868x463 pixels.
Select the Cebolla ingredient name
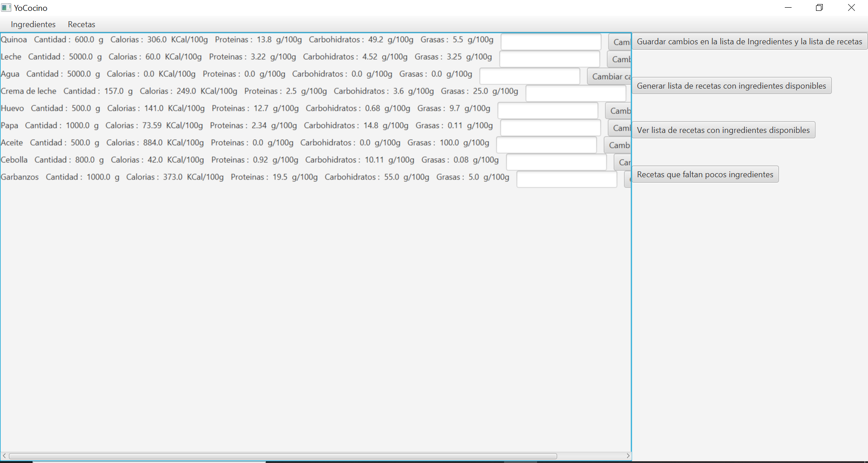14,160
